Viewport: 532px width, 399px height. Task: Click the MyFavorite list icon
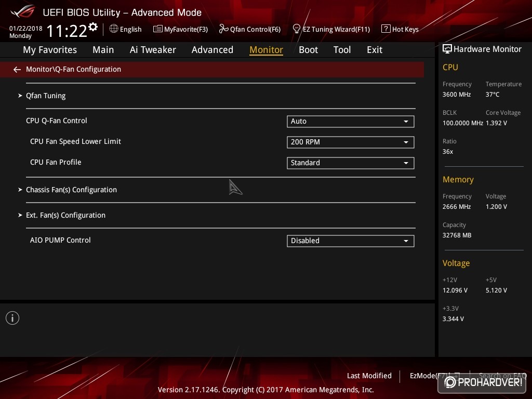pos(157,29)
